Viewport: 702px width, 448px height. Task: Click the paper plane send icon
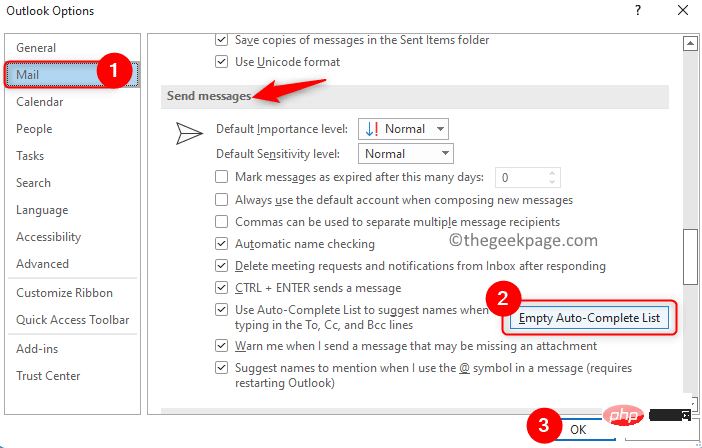click(189, 133)
